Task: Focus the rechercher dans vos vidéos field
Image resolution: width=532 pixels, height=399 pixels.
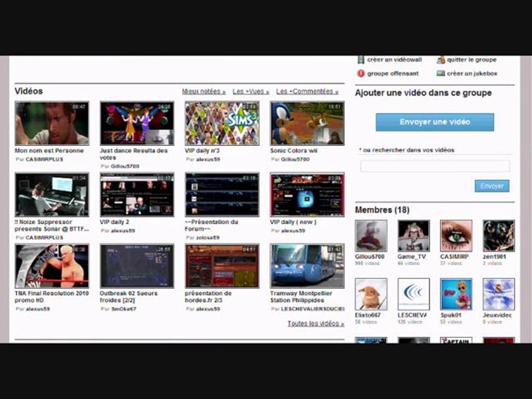Action: 434,166
